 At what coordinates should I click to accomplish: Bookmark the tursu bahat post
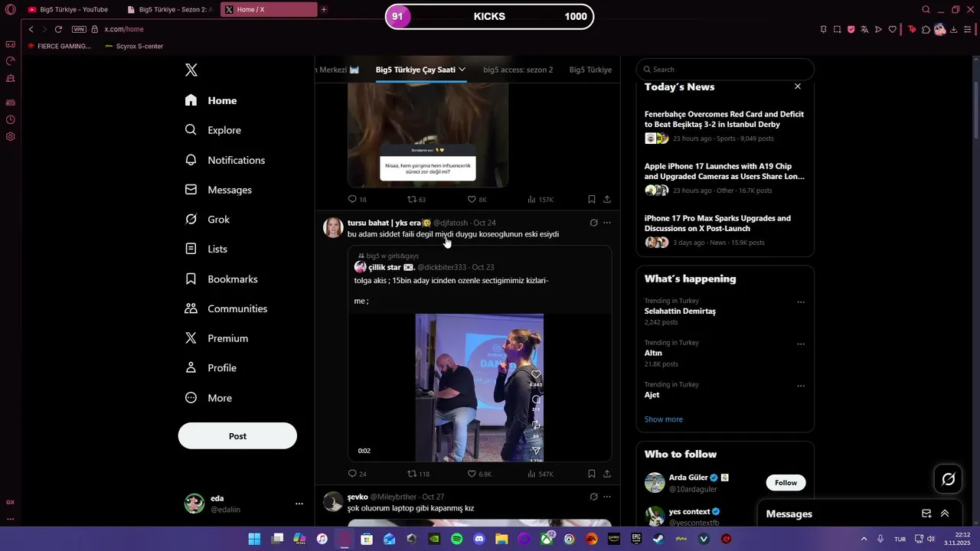pyautogui.click(x=591, y=474)
